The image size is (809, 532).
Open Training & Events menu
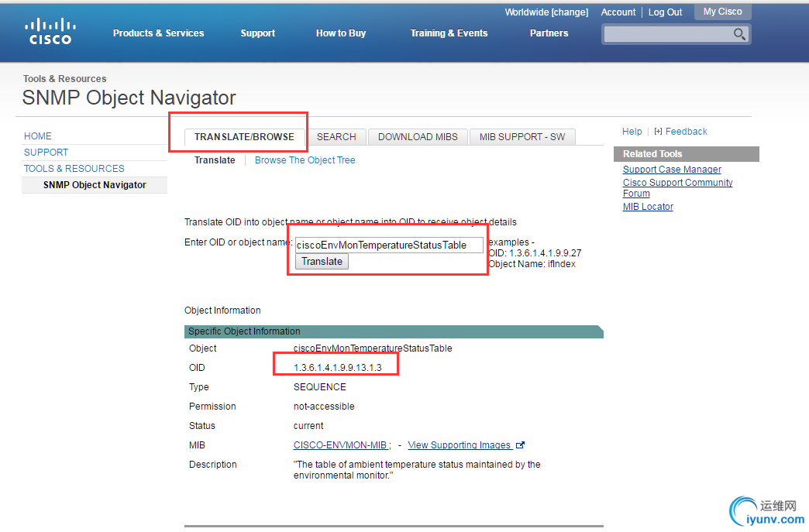pos(449,33)
